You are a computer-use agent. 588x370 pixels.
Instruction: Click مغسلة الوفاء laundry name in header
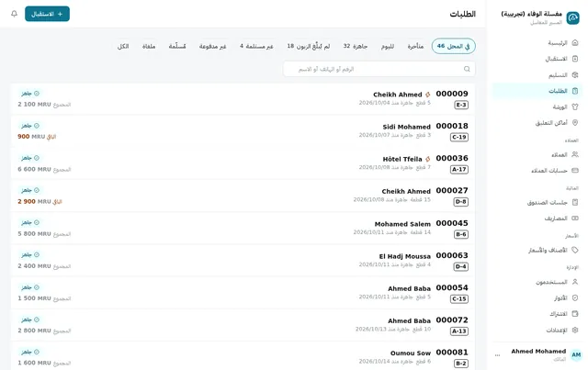coord(531,14)
